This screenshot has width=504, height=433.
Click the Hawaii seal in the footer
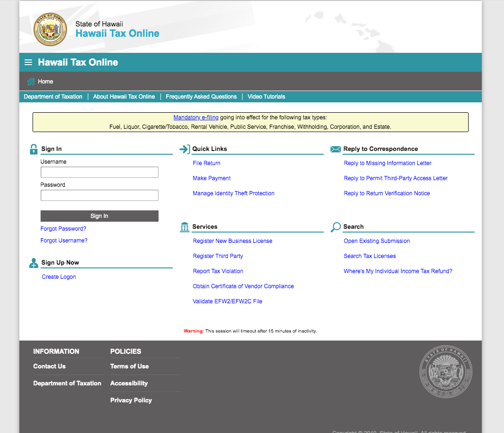[445, 372]
